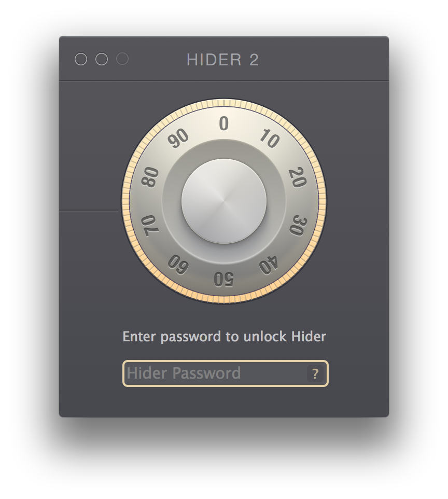The height and width of the screenshot is (499, 448).
Task: Click the Enter password to unlock Hider label
Action: [x=225, y=336]
